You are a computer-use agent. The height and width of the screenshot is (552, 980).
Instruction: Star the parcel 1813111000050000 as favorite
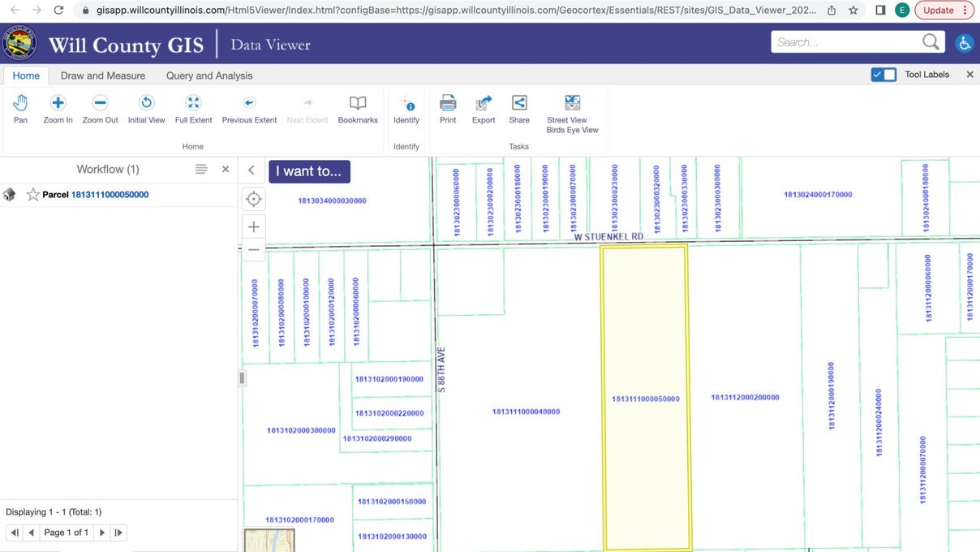point(33,195)
